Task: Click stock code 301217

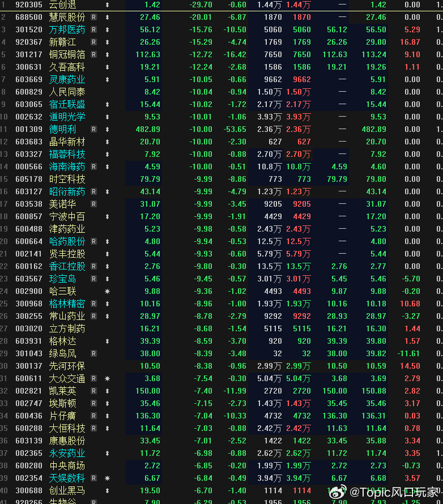Action: point(29,54)
